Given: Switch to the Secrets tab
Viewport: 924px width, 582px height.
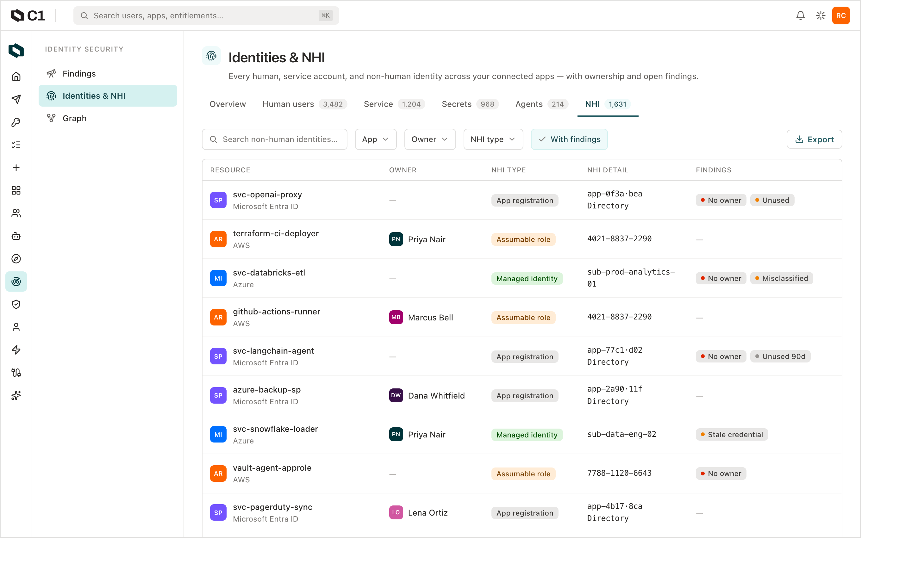Looking at the screenshot, I should pyautogui.click(x=470, y=104).
